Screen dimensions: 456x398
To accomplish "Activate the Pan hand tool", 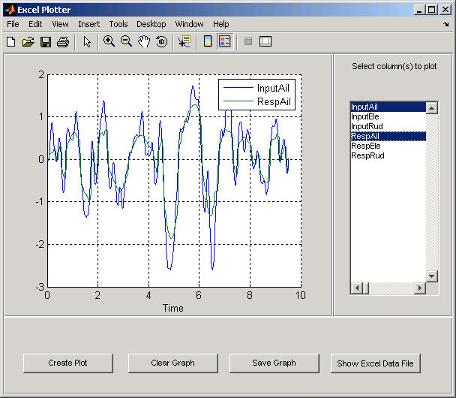I will pos(144,42).
